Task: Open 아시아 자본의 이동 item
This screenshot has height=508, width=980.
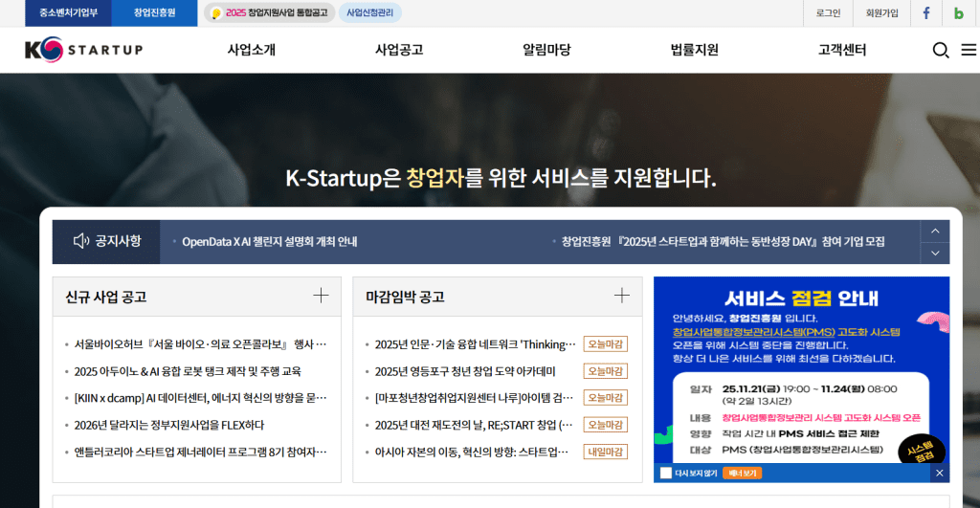Action: [x=472, y=452]
